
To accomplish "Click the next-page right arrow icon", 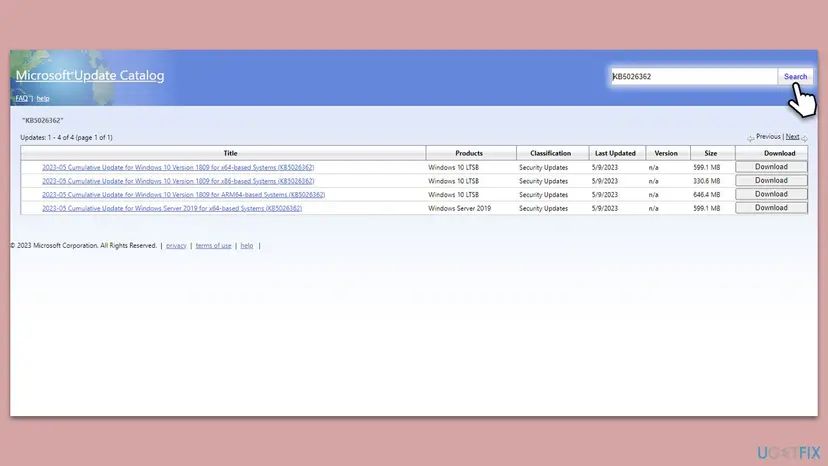I will point(804,138).
